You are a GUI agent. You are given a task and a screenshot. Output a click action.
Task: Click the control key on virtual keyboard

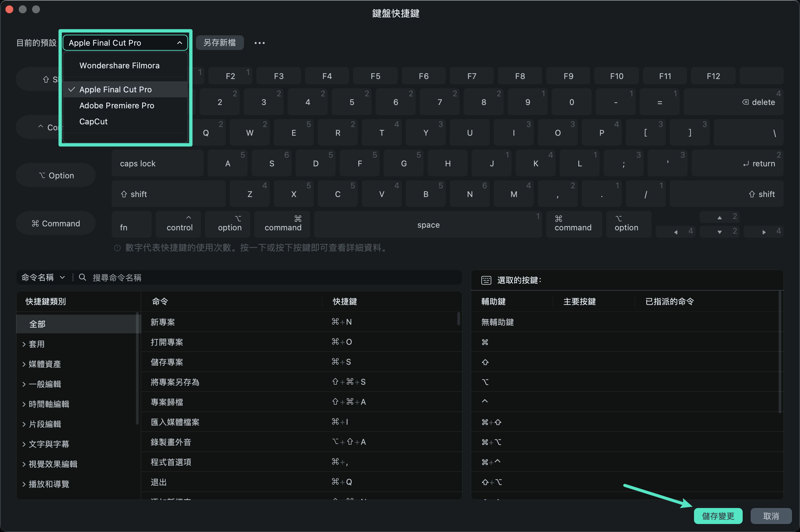[x=178, y=224]
